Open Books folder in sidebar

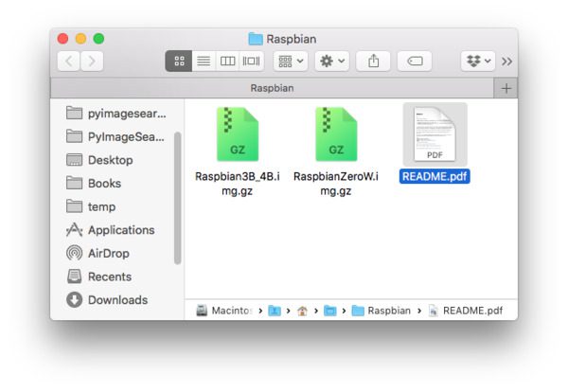coord(94,183)
